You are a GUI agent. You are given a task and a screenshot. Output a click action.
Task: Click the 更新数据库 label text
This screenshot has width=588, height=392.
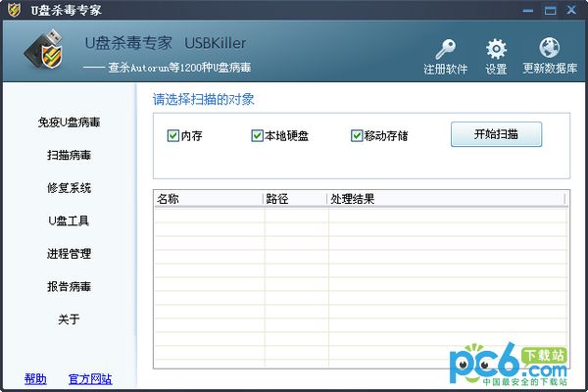point(550,69)
